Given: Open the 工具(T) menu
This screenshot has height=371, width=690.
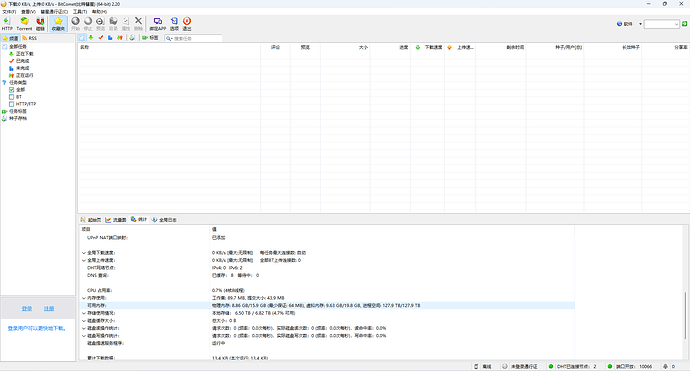Looking at the screenshot, I should click(x=80, y=11).
